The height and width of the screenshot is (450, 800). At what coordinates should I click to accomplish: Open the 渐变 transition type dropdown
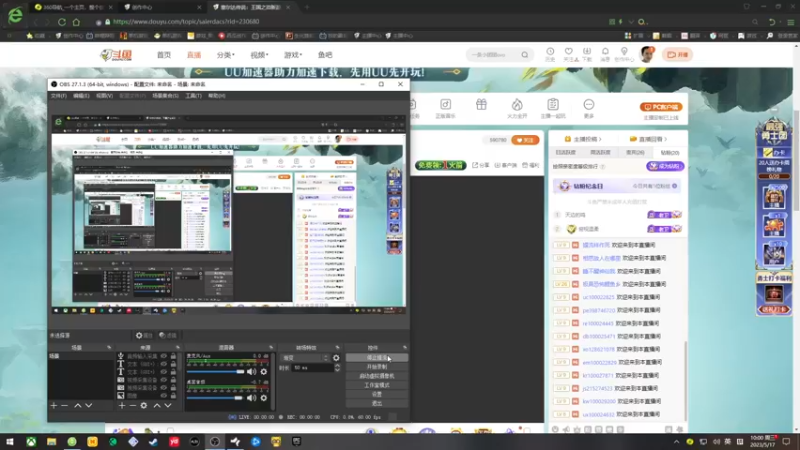(305, 358)
